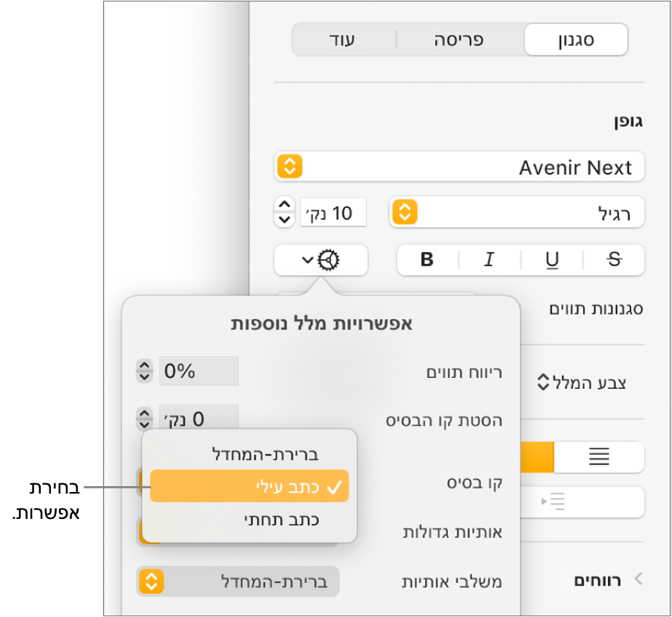Screen dimensions: 672x617
Task: Select the justify alignment icon
Action: (599, 456)
